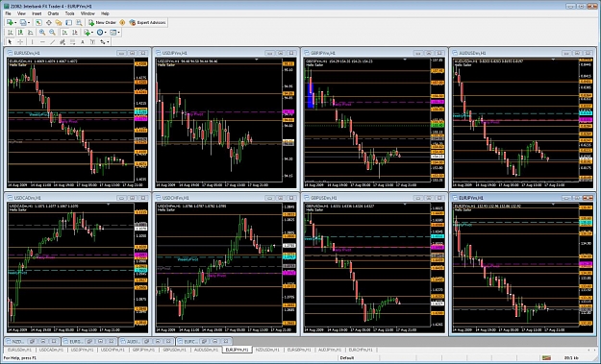Screen dimensions: 601x364
Task: Click the connection status bars icon
Action: click(x=546, y=358)
